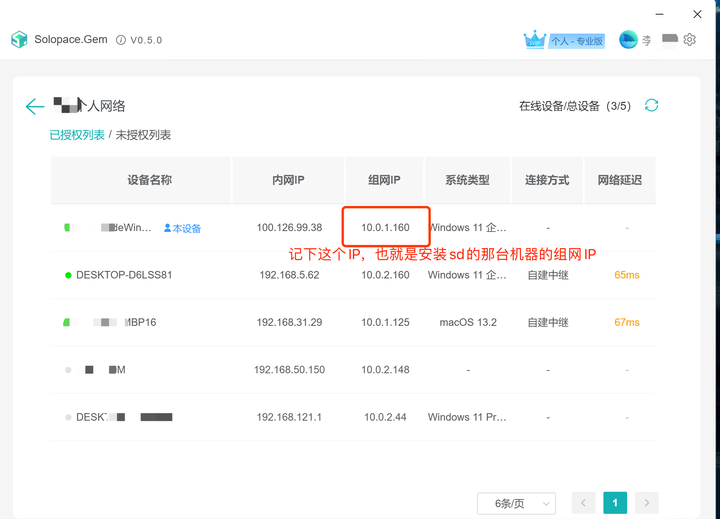
Task: Select the MBP16 device name
Action: click(x=140, y=322)
